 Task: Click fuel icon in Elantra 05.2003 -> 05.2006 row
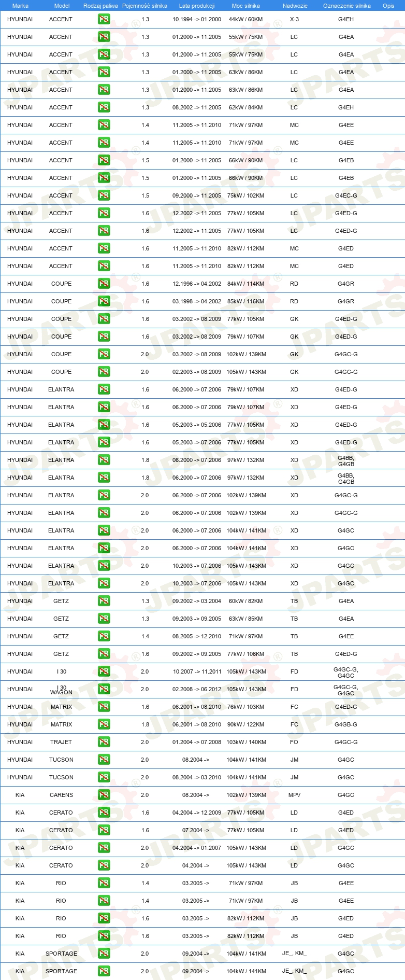point(104,425)
